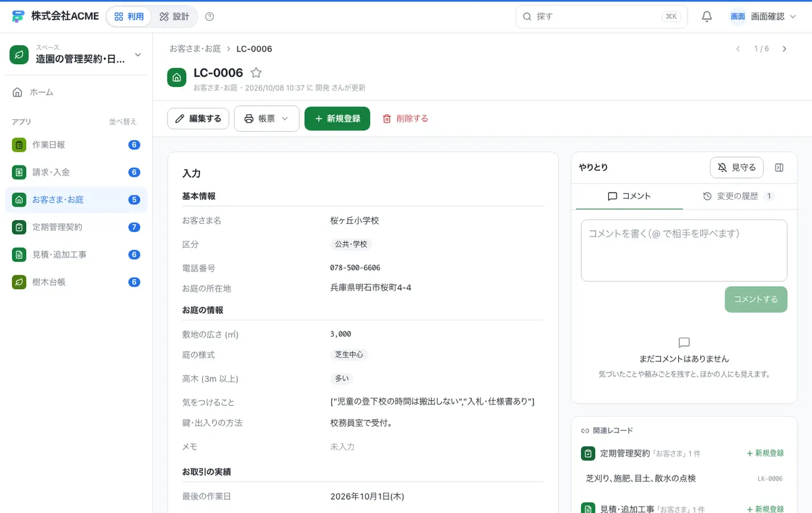Viewport: 812px width, 513px height.
Task: Open お客さま・お庭 in sidebar
Action: (x=76, y=200)
